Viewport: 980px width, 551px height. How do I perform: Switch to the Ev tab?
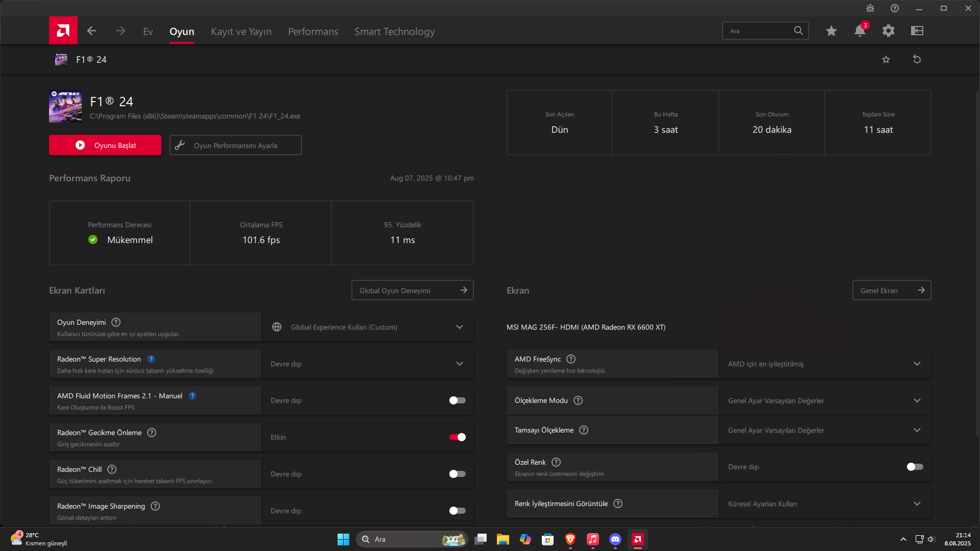148,32
